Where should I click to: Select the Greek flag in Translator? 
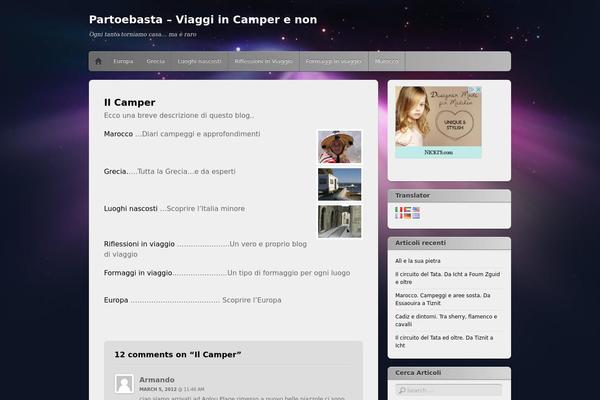coord(416,216)
